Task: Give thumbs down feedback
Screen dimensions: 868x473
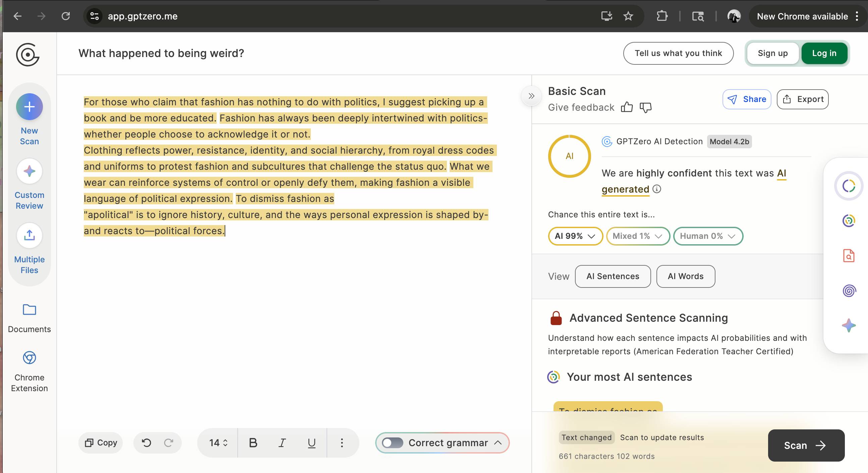Action: coord(646,107)
